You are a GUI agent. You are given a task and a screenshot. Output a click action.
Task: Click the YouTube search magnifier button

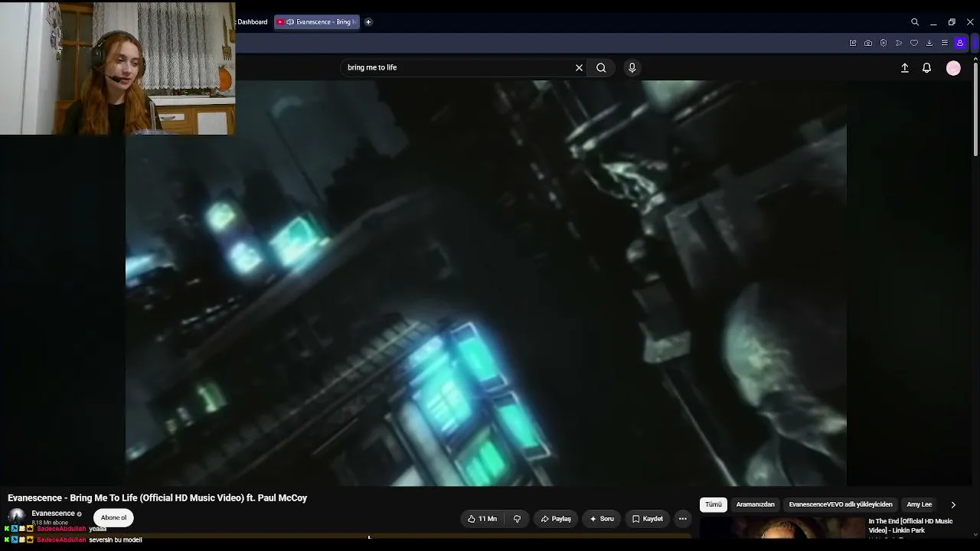[601, 67]
